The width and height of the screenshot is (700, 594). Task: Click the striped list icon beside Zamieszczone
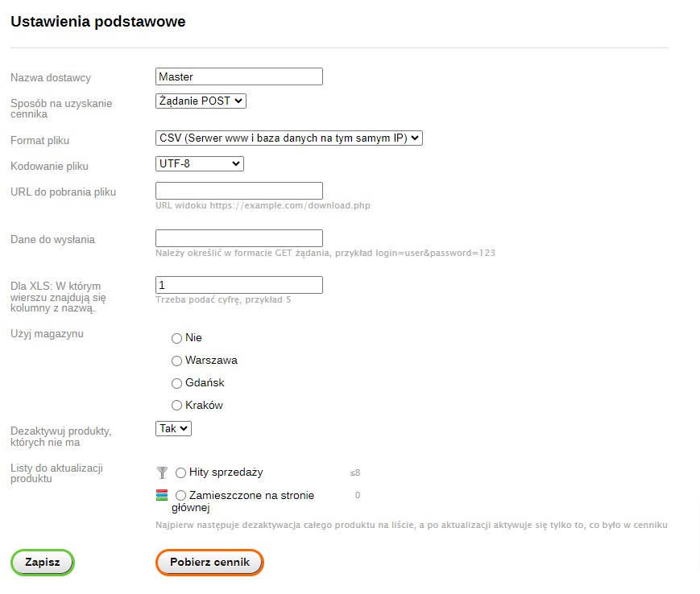[x=161, y=495]
